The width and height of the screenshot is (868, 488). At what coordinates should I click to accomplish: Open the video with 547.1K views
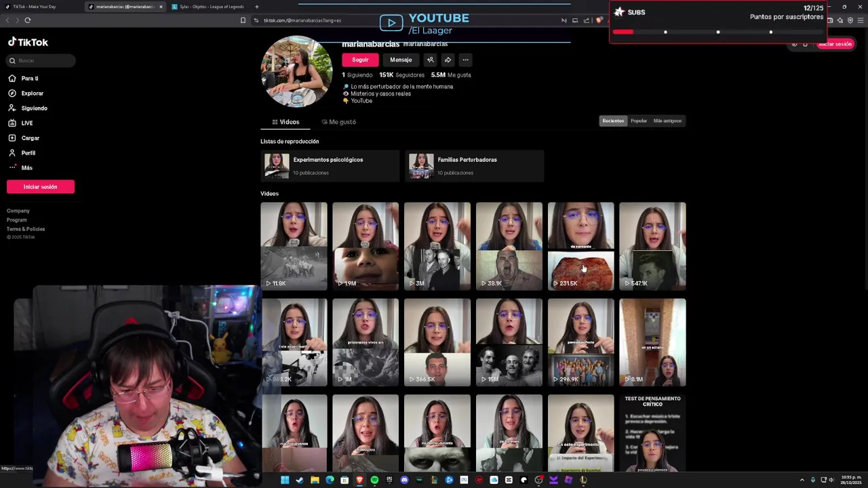coord(652,246)
